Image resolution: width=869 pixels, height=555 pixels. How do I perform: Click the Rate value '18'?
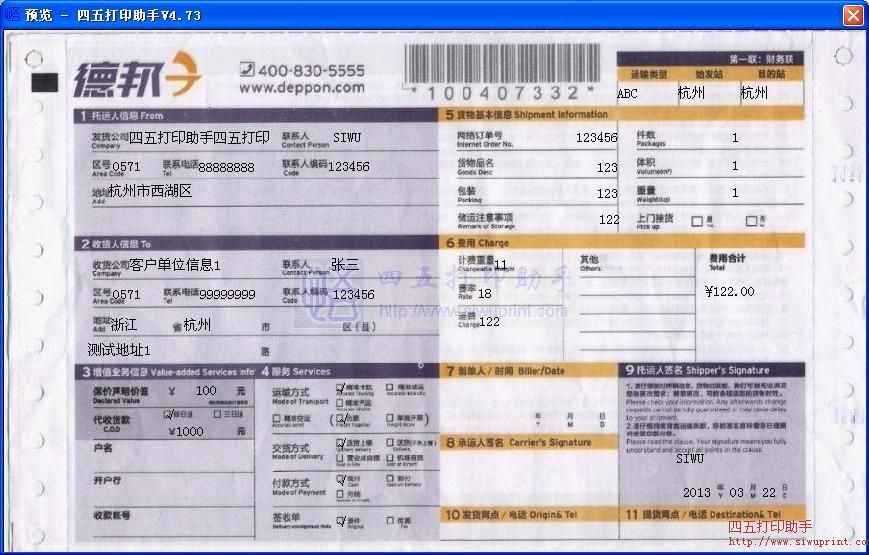(x=484, y=293)
